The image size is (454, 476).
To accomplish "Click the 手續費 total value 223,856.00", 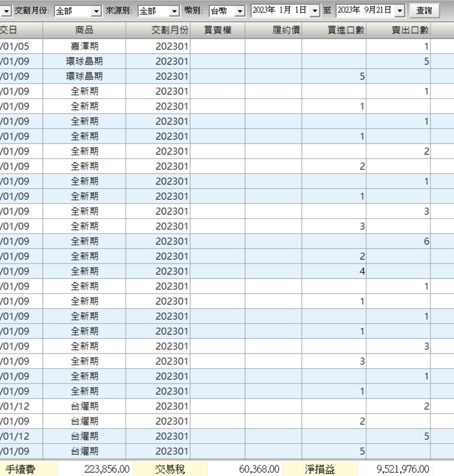I will 107,469.
